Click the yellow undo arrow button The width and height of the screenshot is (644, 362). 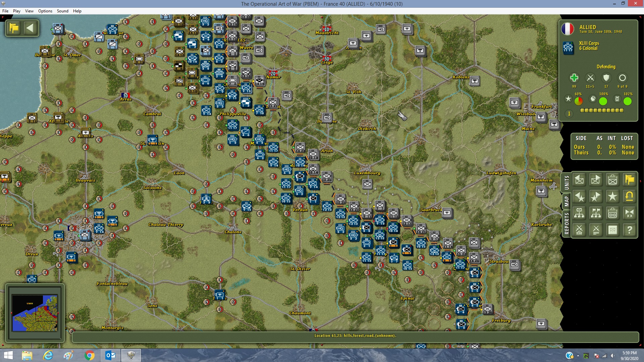[629, 197]
